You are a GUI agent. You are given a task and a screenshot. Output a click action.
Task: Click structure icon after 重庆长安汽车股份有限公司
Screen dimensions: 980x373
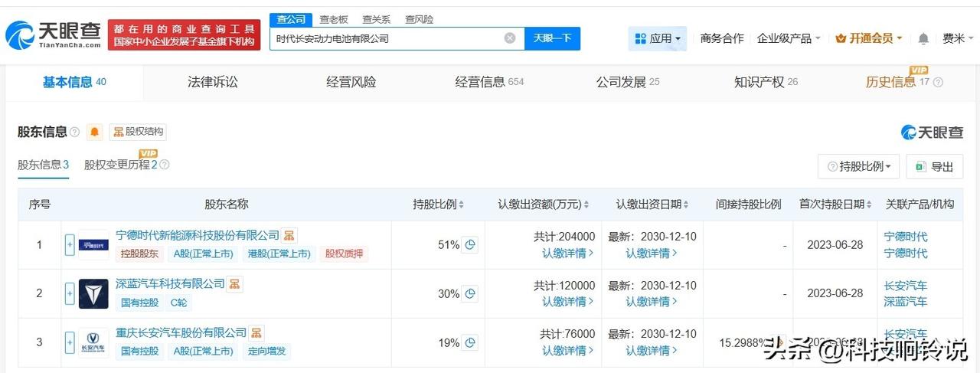[x=256, y=333]
